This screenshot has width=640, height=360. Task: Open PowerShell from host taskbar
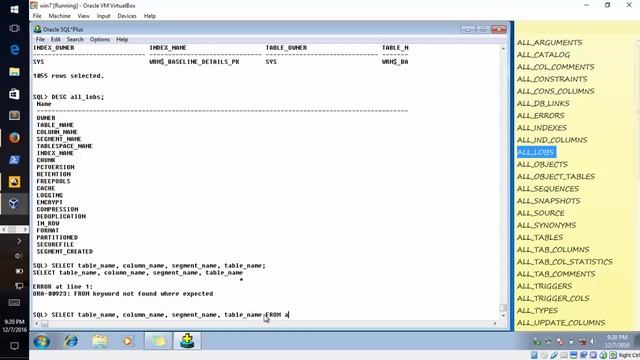pyautogui.click(x=14, y=160)
